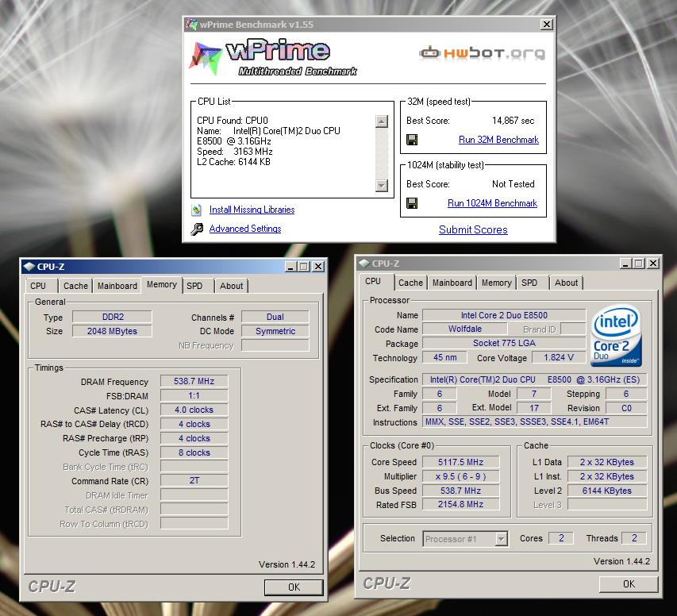
Task: Click the Instructions MMX, SSE list field
Action: tap(534, 422)
